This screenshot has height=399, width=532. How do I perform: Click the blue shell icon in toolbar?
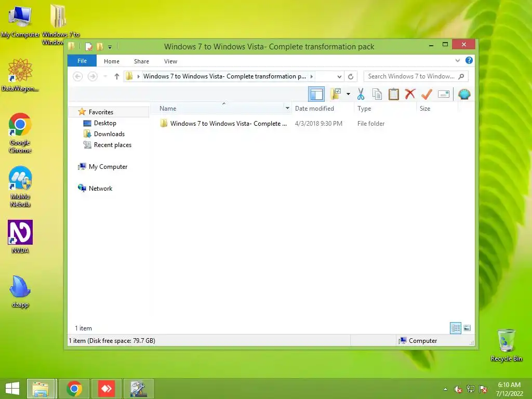[x=464, y=94]
